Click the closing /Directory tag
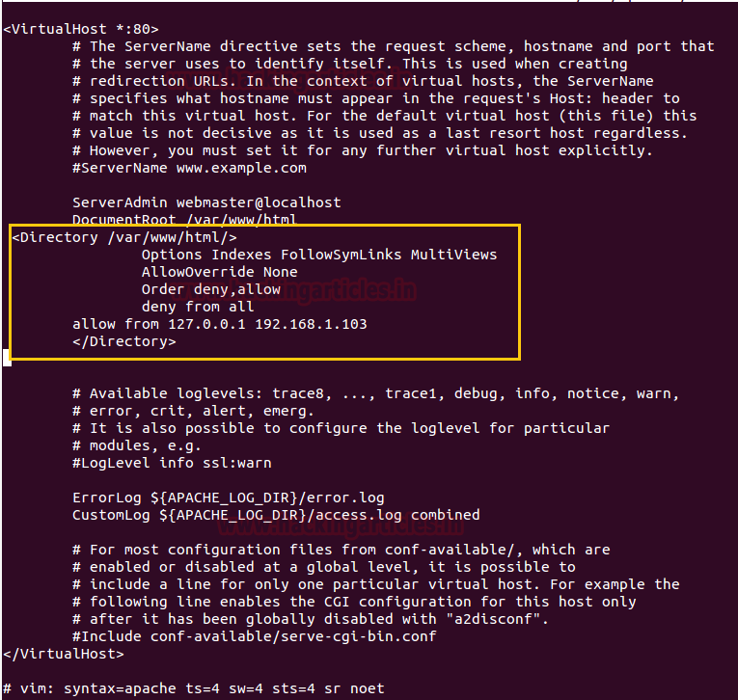 click(x=124, y=341)
